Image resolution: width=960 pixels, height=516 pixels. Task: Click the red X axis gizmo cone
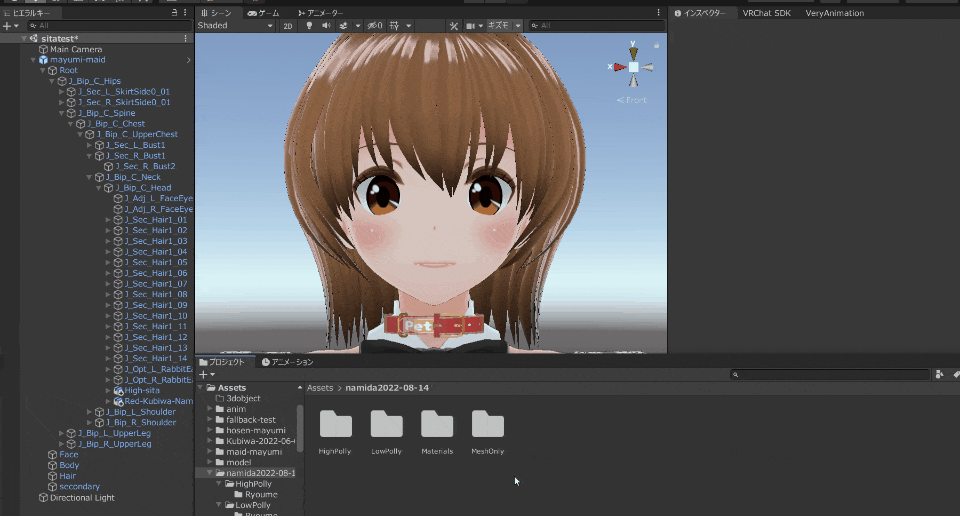619,67
